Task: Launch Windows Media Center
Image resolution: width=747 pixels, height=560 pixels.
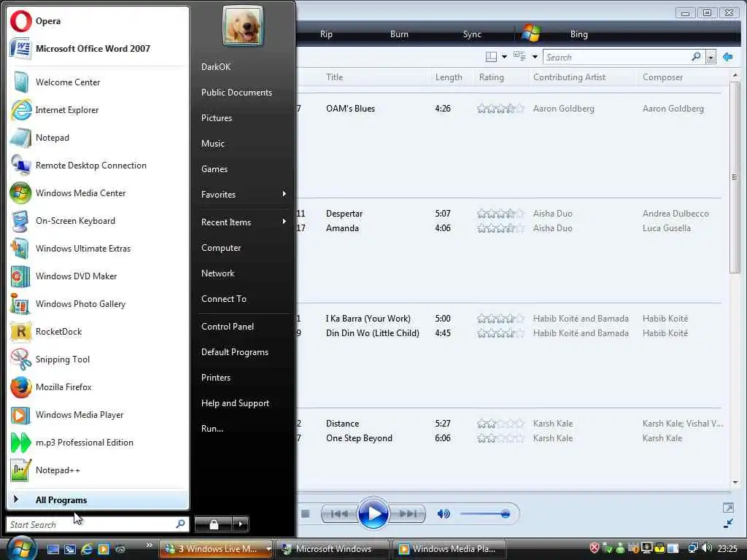Action: (x=98, y=192)
